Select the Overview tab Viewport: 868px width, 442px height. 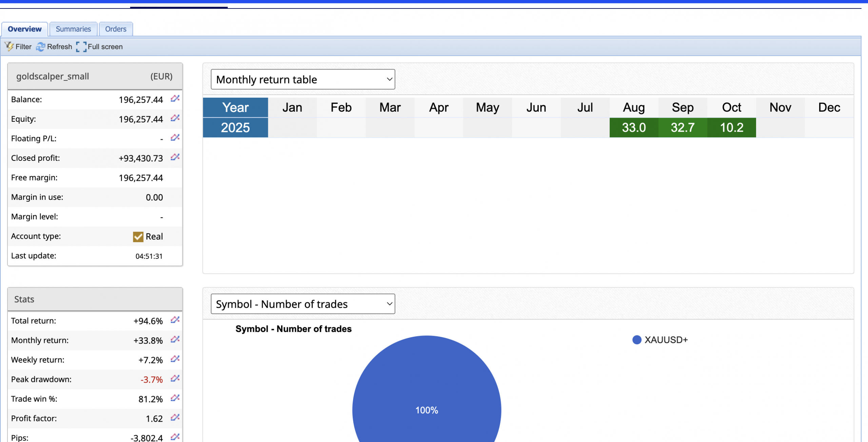pyautogui.click(x=25, y=29)
